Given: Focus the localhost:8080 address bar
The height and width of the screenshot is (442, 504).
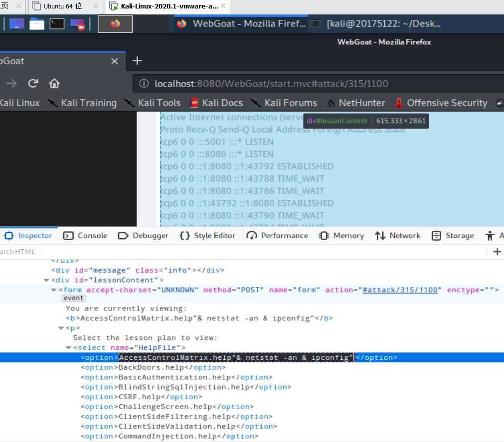Looking at the screenshot, I should [318, 84].
